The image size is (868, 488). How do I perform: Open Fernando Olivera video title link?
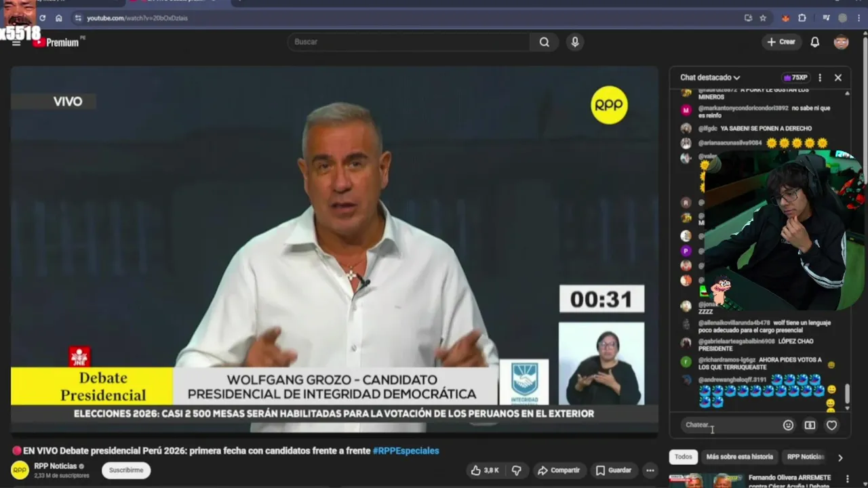(x=789, y=481)
